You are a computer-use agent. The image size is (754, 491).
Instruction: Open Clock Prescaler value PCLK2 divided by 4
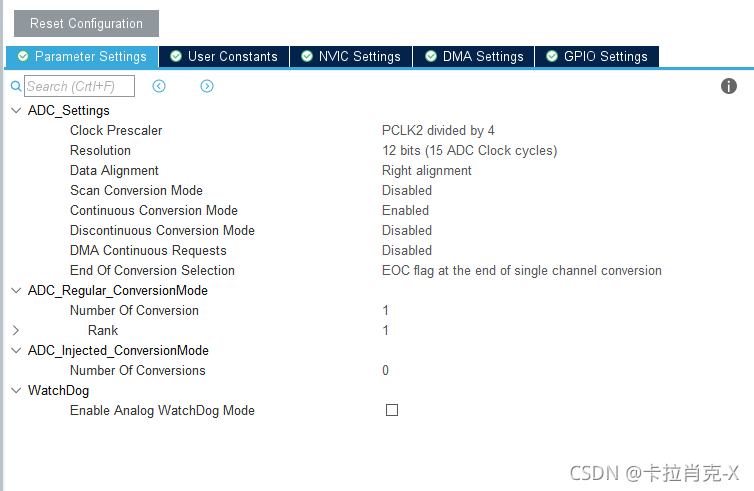438,130
